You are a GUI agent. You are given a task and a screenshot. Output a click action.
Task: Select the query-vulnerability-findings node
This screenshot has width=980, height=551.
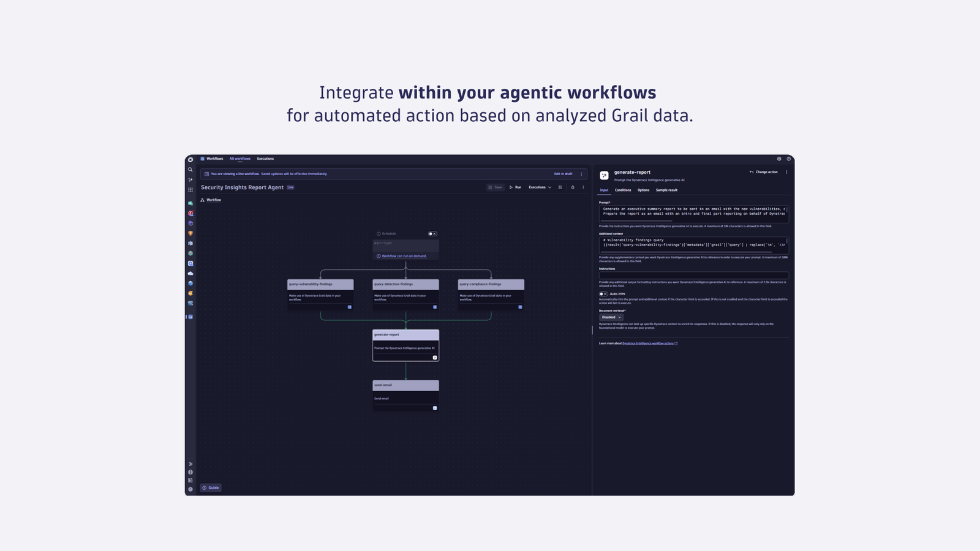(x=320, y=294)
